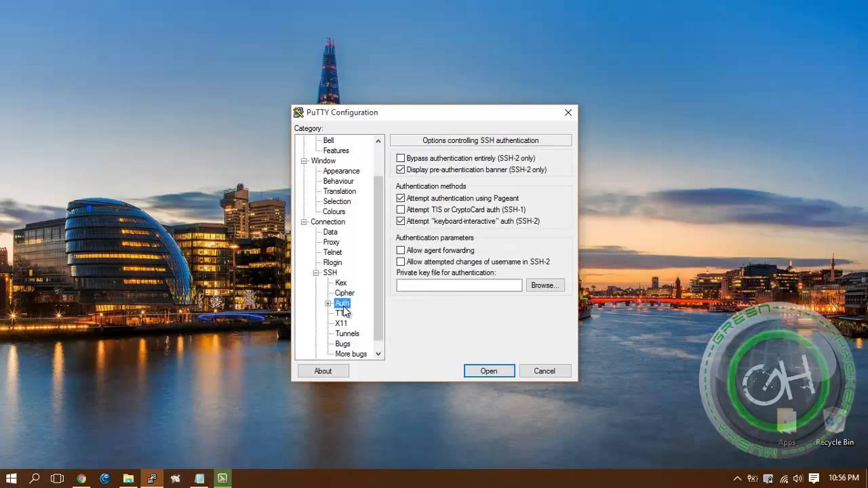
Task: Show hidden system tray icons
Action: (x=738, y=479)
